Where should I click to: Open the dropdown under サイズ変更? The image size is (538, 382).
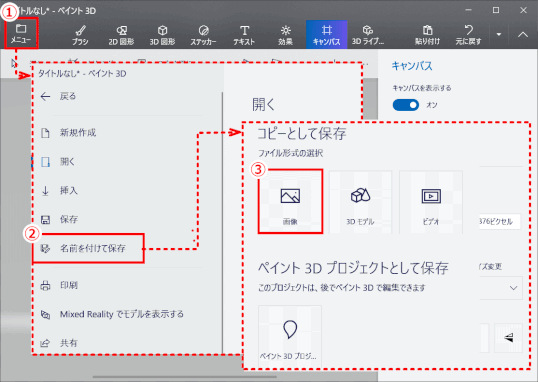click(x=501, y=288)
